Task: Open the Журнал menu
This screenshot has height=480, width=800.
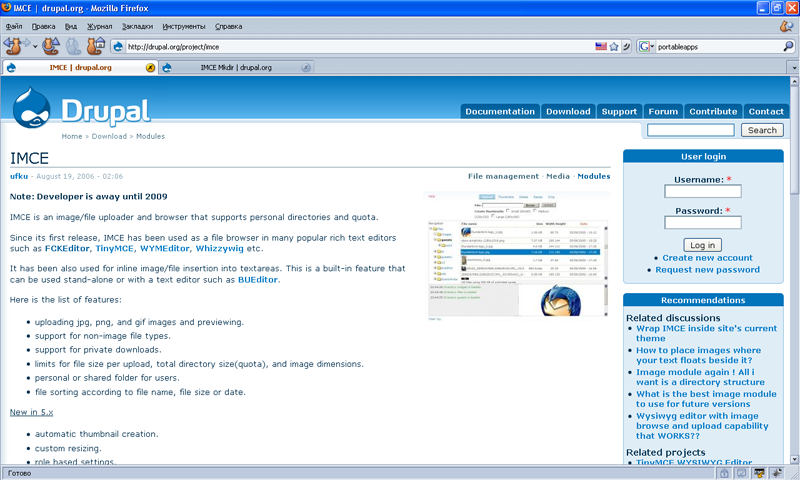Action: pos(99,27)
